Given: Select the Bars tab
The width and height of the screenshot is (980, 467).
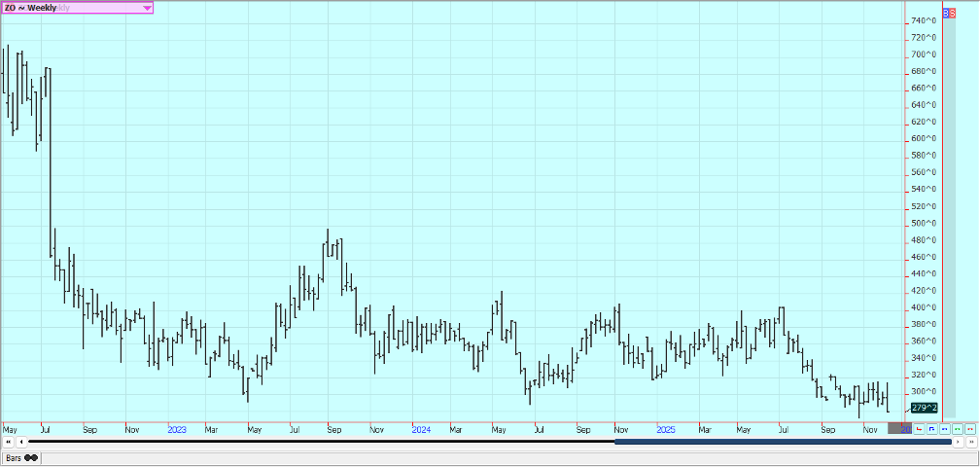Looking at the screenshot, I should tap(14, 457).
